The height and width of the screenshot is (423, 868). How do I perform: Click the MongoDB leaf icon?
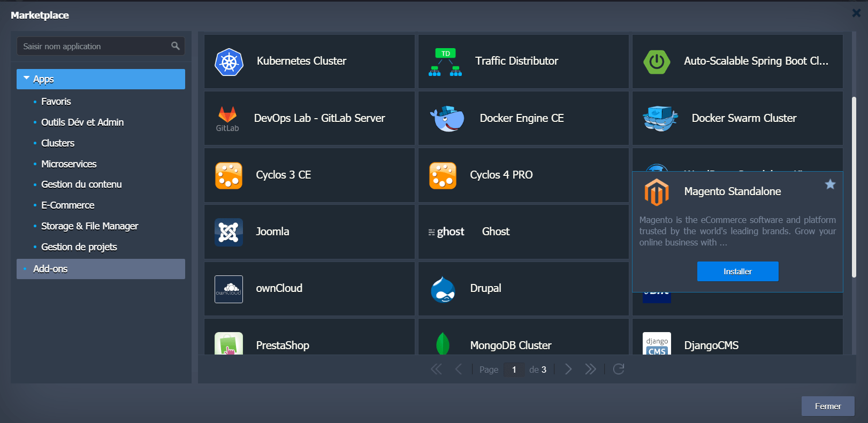(x=443, y=343)
